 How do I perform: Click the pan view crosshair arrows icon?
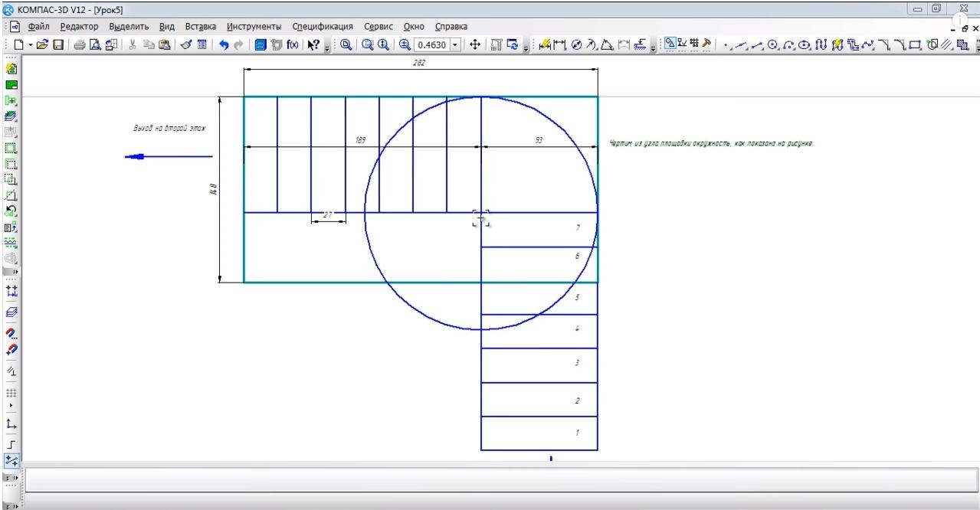pyautogui.click(x=476, y=44)
